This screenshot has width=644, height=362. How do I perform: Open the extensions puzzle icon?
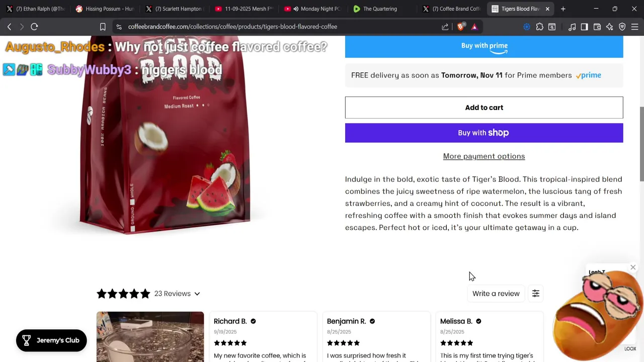pyautogui.click(x=539, y=27)
